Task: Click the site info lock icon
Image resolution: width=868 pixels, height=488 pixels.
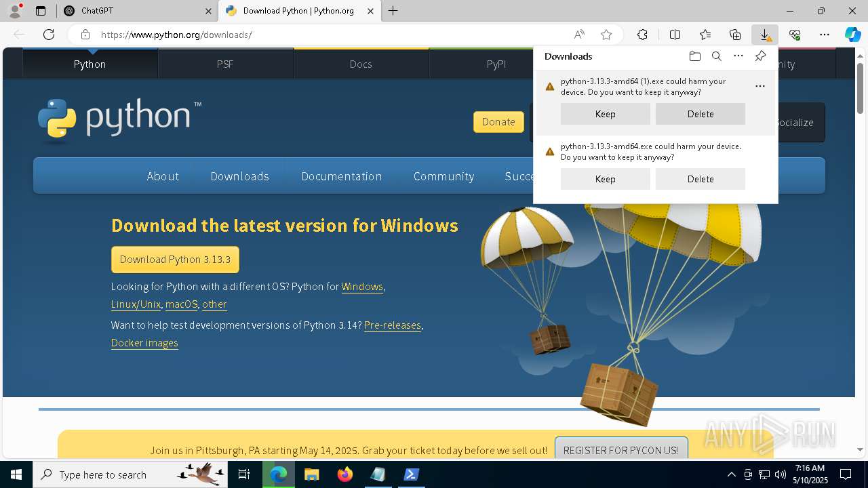Action: pyautogui.click(x=85, y=35)
